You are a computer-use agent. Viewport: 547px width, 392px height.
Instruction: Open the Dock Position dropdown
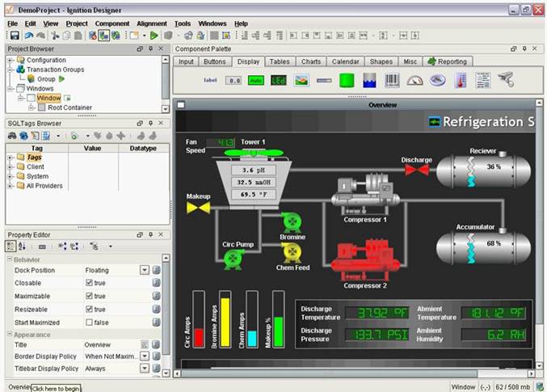tap(145, 270)
